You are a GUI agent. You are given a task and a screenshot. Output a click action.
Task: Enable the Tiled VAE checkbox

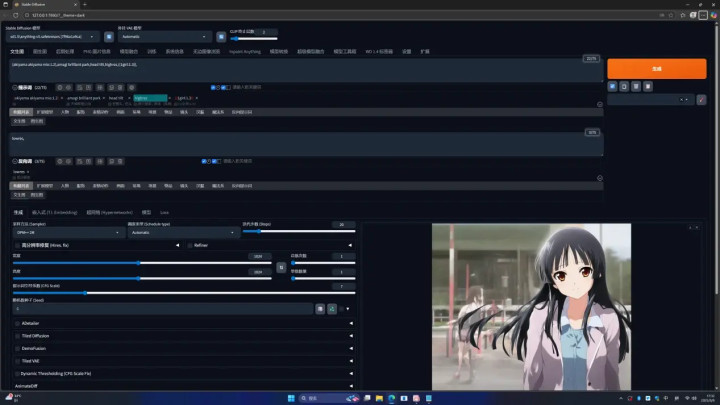click(17, 361)
